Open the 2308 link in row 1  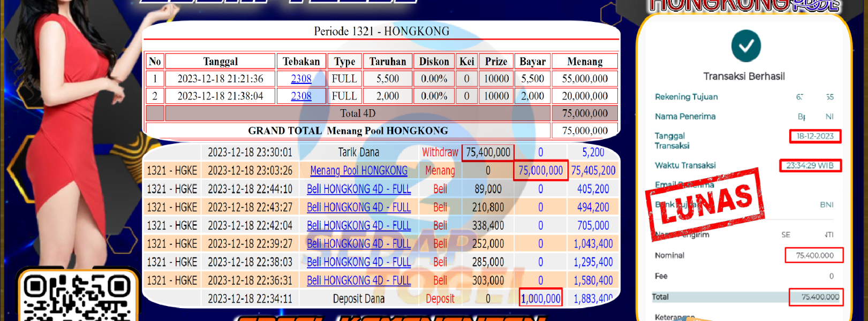301,79
